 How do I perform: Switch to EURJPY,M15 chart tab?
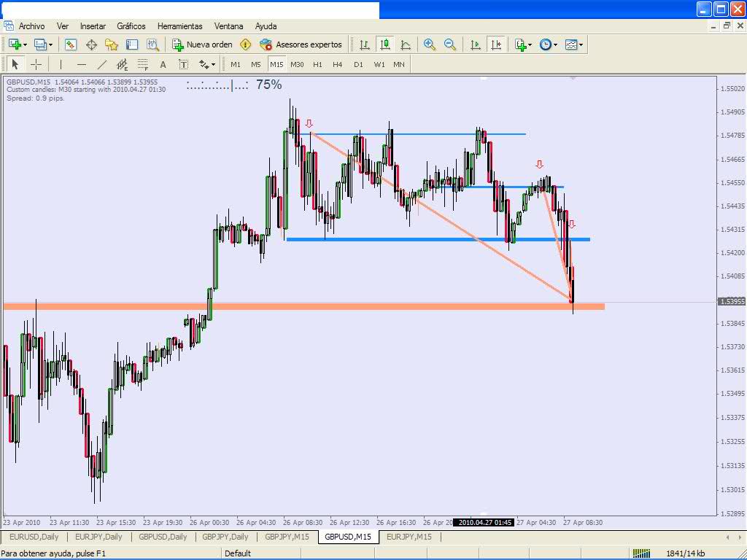point(409,537)
